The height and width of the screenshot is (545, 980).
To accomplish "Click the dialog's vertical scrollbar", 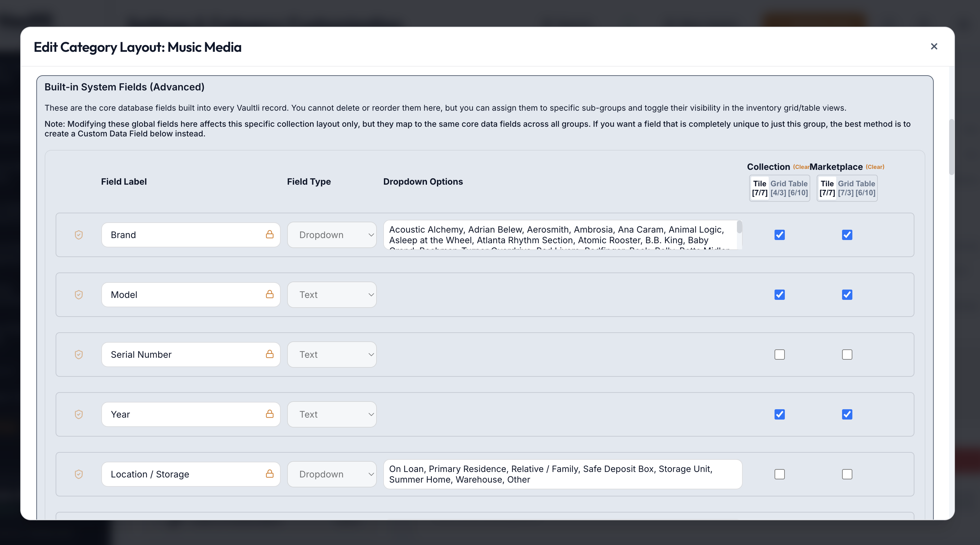I will click(x=951, y=147).
